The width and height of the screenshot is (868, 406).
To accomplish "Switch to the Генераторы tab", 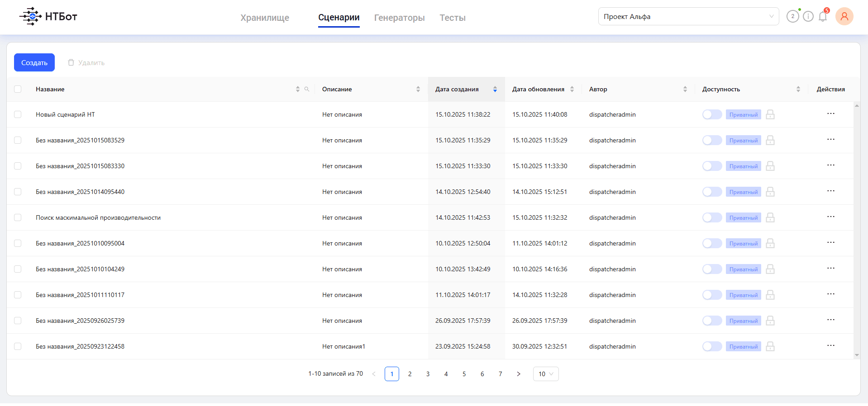I will click(x=400, y=18).
